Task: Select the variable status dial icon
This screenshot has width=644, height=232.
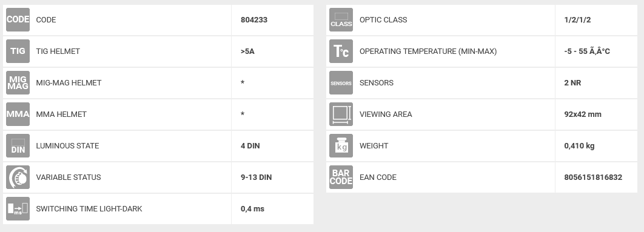Action: pos(18,177)
